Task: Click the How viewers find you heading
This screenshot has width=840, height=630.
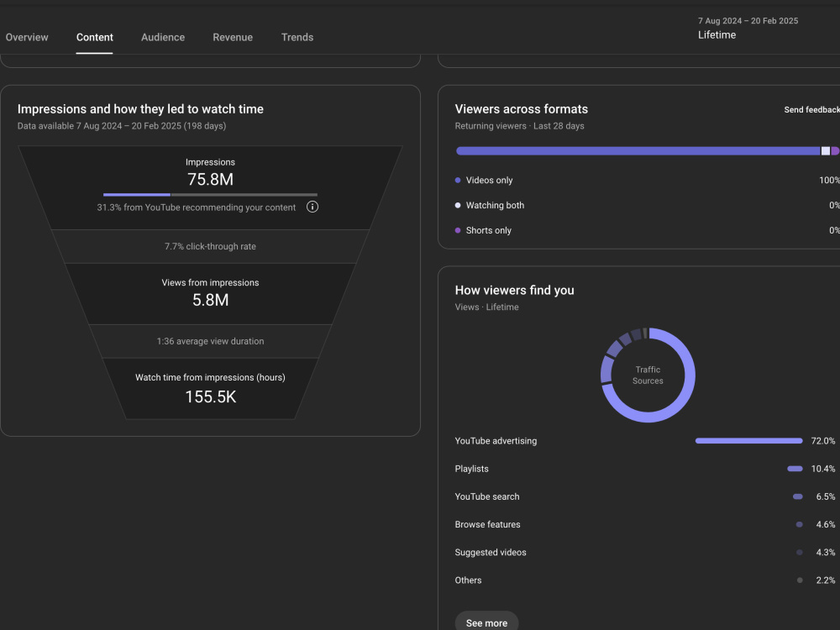Action: pos(514,291)
